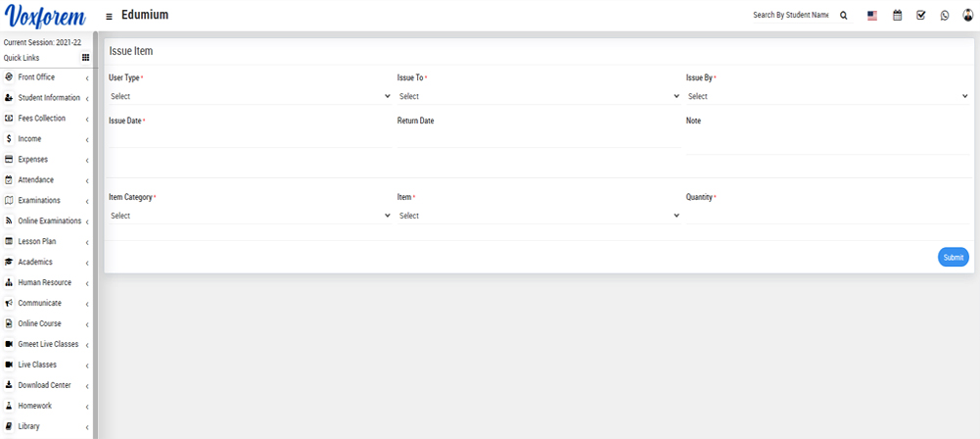Open the user profile avatar
This screenshot has width=980, height=439.
coord(968,16)
